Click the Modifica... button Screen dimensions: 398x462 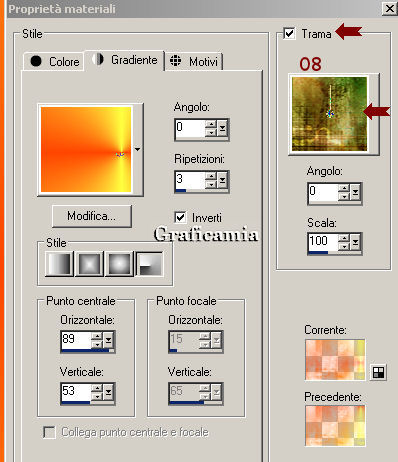click(x=92, y=216)
